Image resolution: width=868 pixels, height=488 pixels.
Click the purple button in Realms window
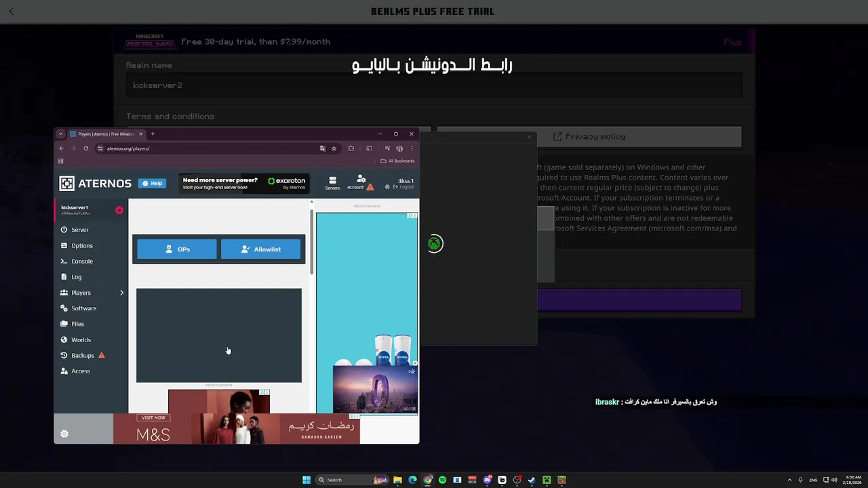[639, 300]
